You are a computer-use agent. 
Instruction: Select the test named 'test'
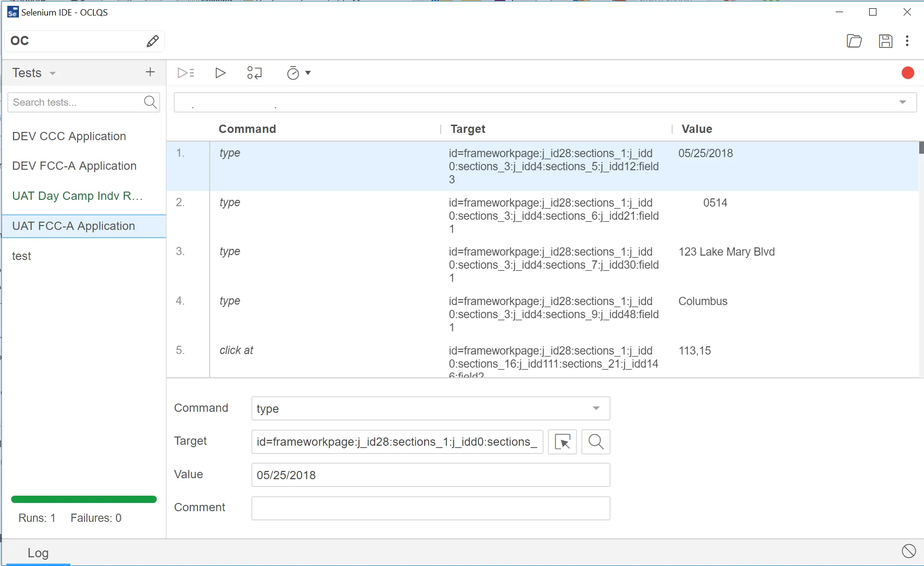click(84, 256)
